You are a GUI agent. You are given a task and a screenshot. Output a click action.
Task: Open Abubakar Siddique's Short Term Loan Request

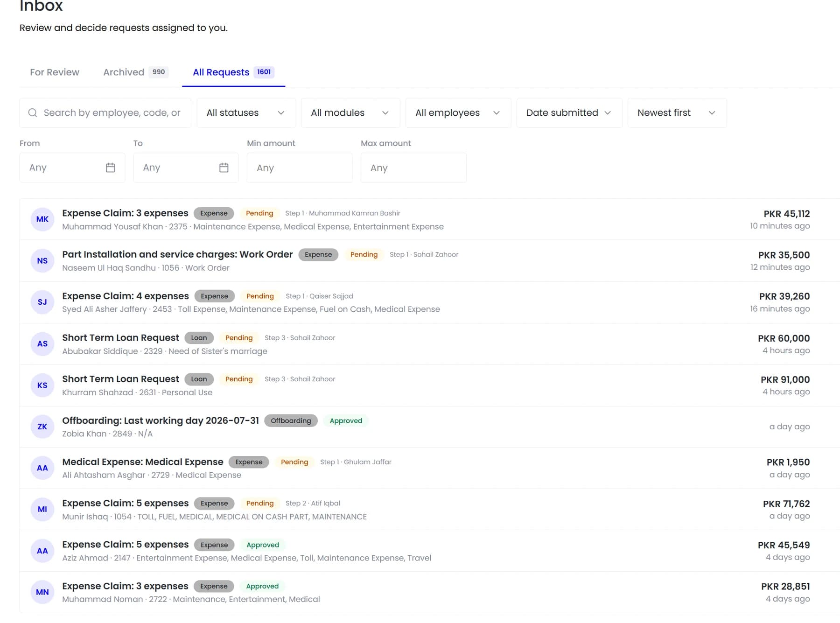(120, 338)
